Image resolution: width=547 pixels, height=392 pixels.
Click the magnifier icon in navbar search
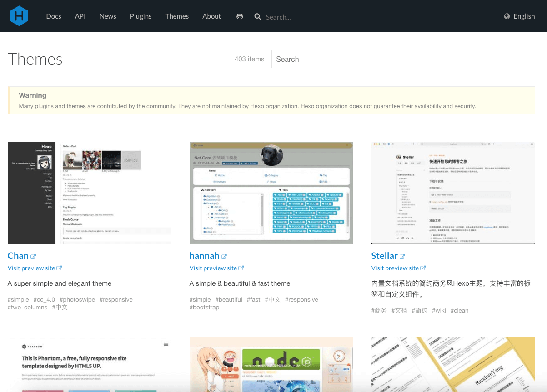(x=257, y=16)
